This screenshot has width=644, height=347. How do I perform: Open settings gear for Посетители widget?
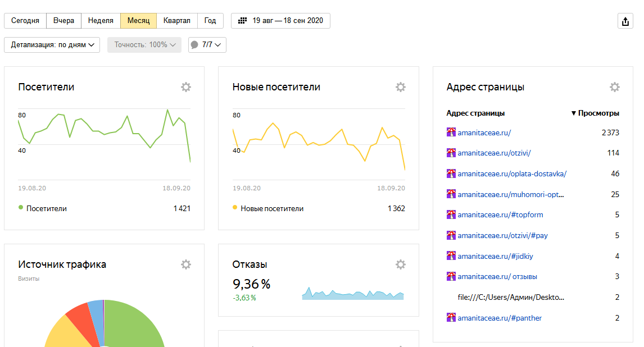pos(186,87)
